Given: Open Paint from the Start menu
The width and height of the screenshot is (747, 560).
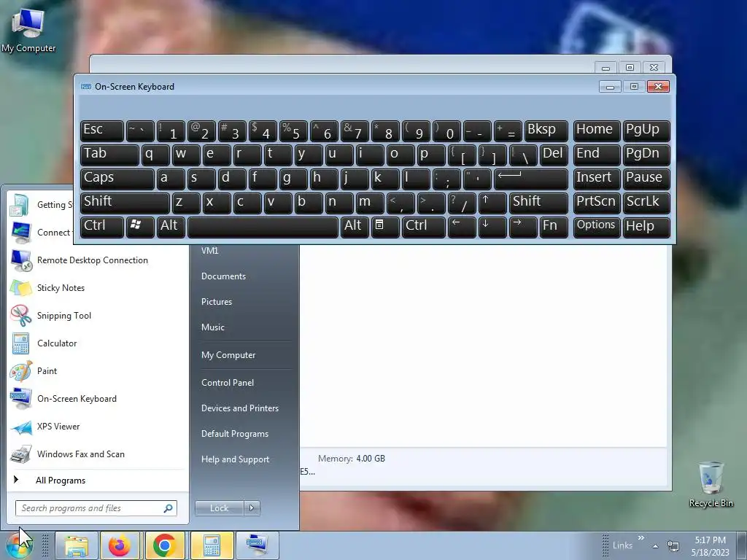Looking at the screenshot, I should 47,371.
